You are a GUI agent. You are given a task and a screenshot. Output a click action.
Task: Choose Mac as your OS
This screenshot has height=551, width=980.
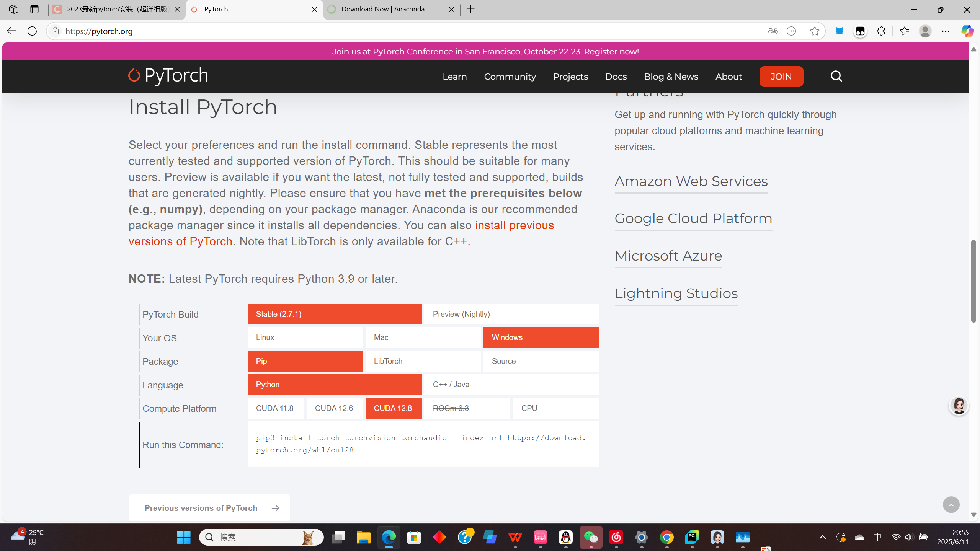tap(423, 337)
